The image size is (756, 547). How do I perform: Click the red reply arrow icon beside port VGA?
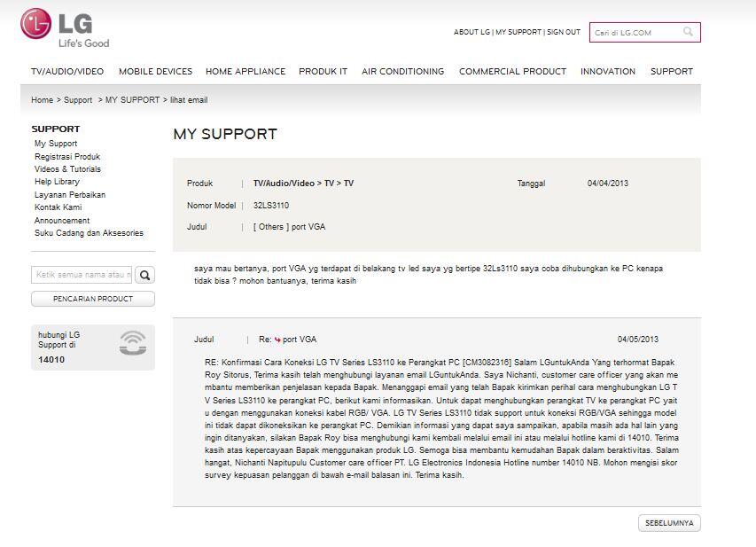(277, 340)
